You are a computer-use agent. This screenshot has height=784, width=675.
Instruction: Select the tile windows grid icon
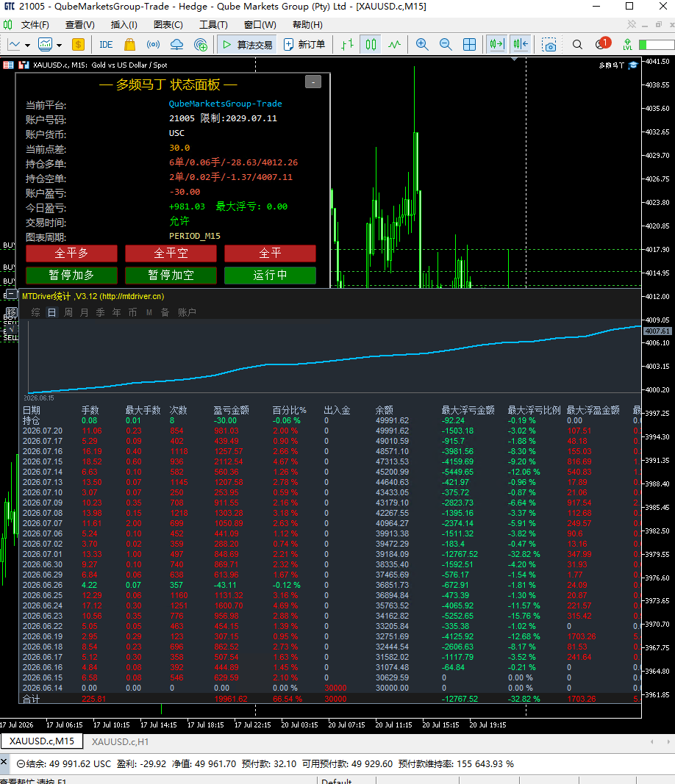pos(469,45)
